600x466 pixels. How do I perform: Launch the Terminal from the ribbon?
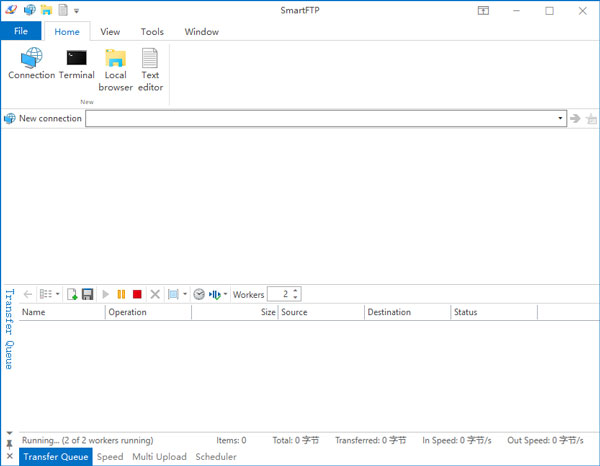[x=77, y=64]
